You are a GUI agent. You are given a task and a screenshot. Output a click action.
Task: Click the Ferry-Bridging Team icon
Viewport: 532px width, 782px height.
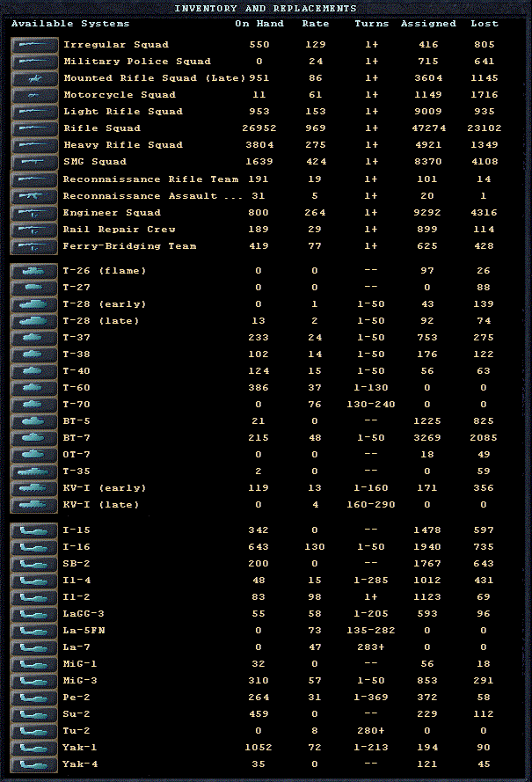pos(34,246)
